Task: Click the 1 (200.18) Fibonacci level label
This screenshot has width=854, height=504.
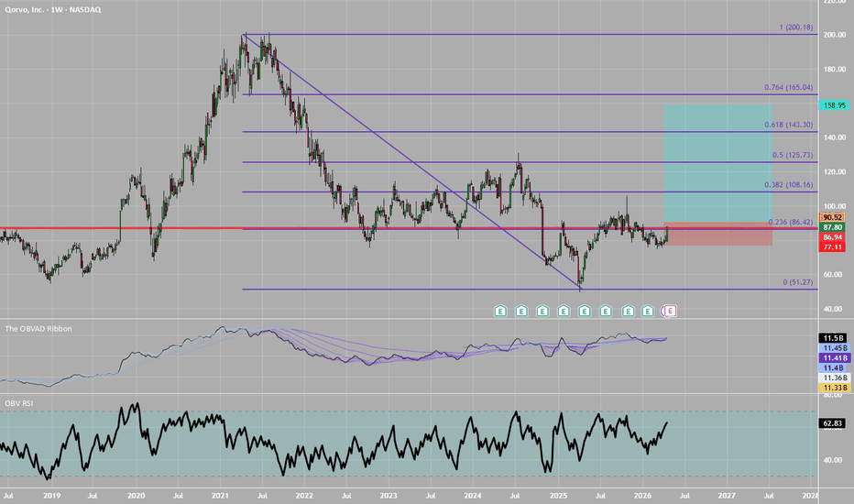Action: tap(794, 27)
